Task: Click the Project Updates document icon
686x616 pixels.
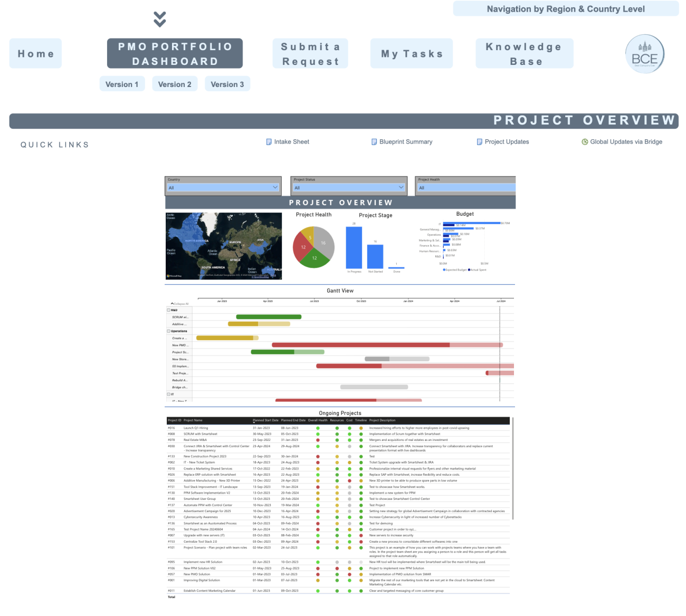Action: 479,141
